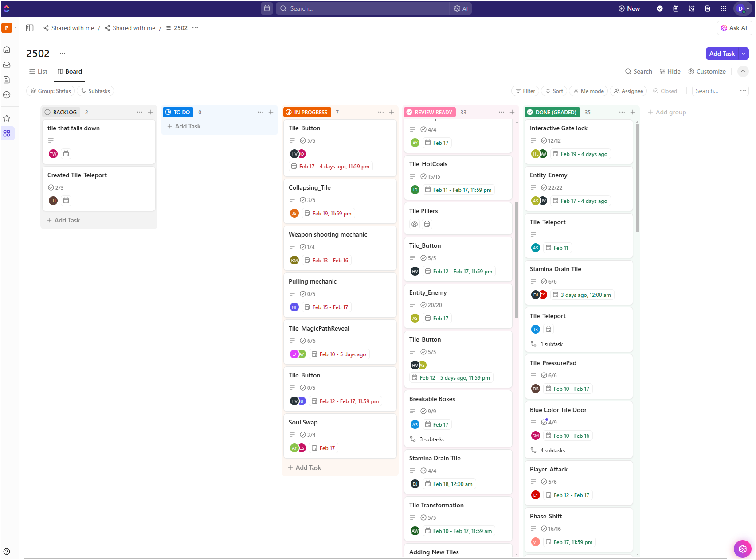
Task: Open the calendar icon beside the search bar
Action: click(x=267, y=8)
